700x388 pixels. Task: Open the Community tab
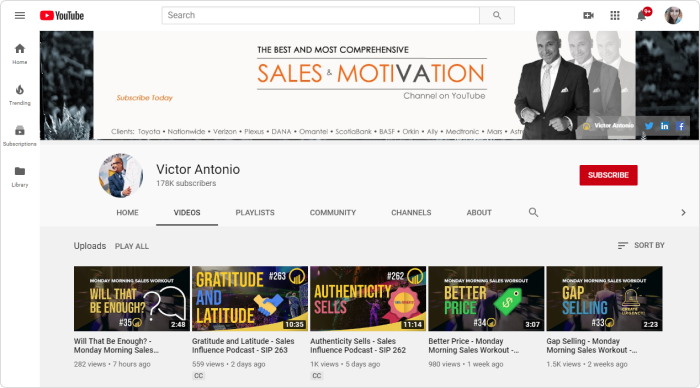[x=333, y=213]
